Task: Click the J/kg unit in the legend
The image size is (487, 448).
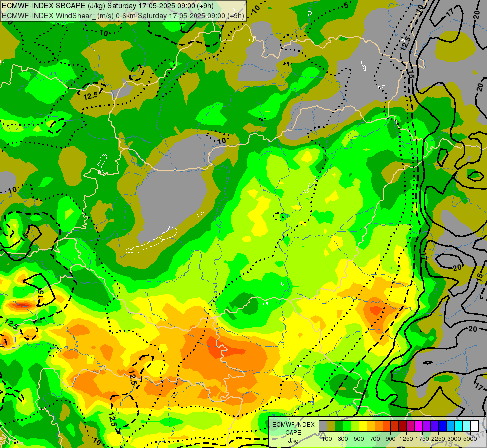Action: [x=293, y=441]
